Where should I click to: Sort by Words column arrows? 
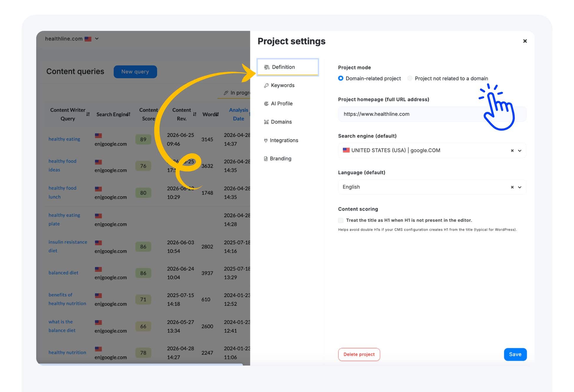217,114
